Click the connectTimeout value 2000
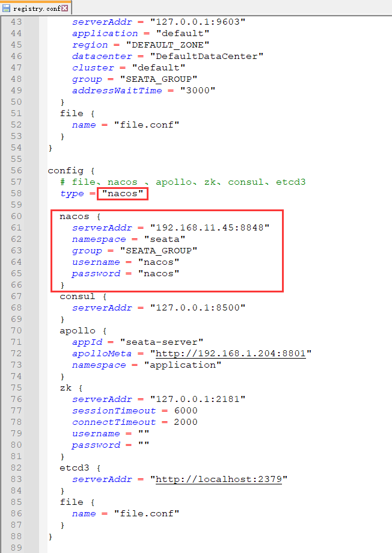392x553 pixels. tap(185, 422)
